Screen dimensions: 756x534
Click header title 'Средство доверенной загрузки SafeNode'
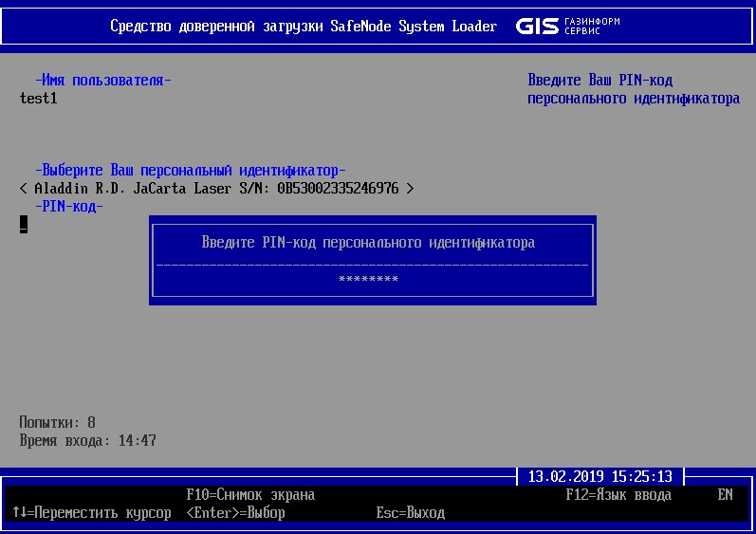tap(250, 26)
